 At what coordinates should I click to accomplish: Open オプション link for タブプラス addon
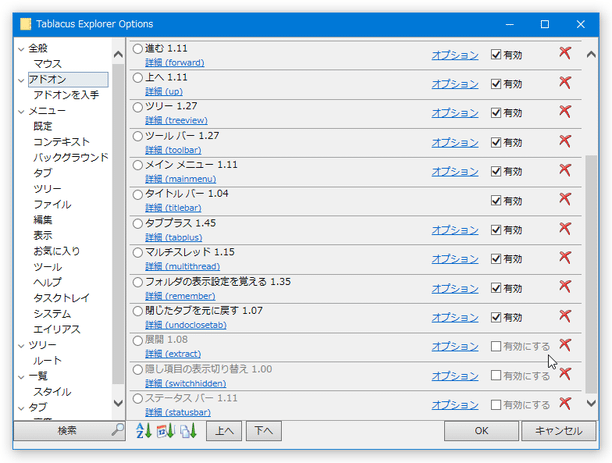455,230
